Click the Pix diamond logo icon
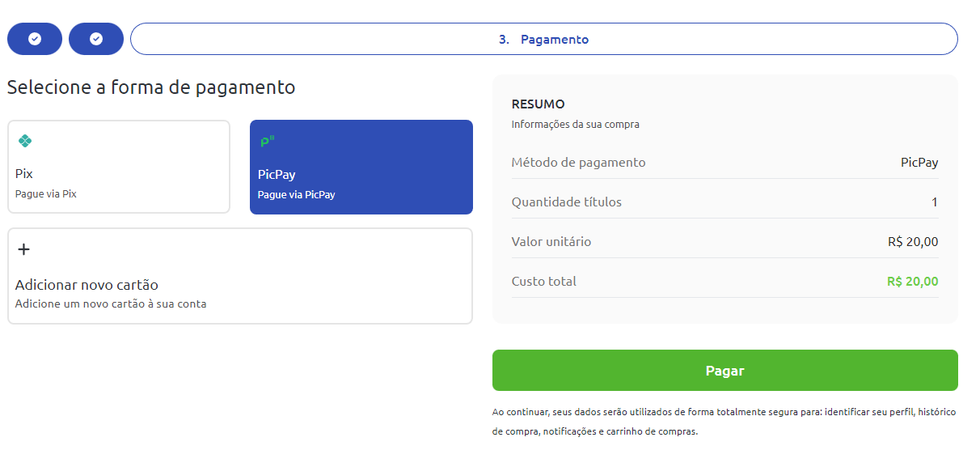 [25, 141]
